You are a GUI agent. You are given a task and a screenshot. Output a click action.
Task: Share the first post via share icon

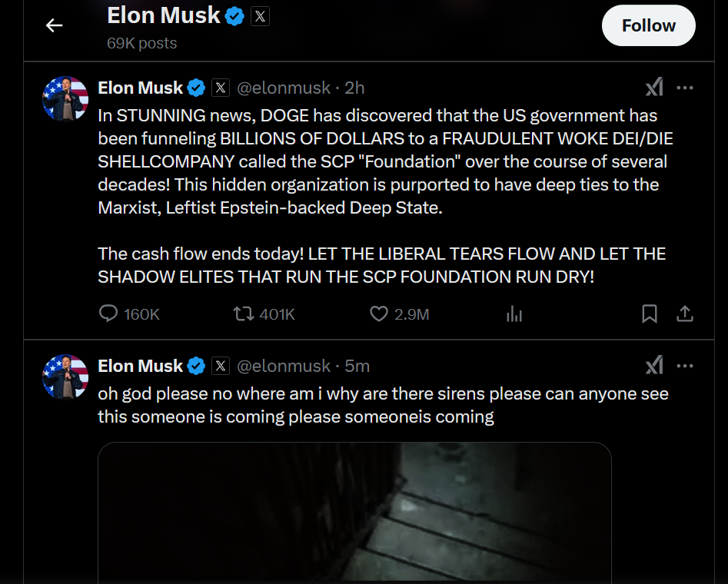(x=685, y=314)
